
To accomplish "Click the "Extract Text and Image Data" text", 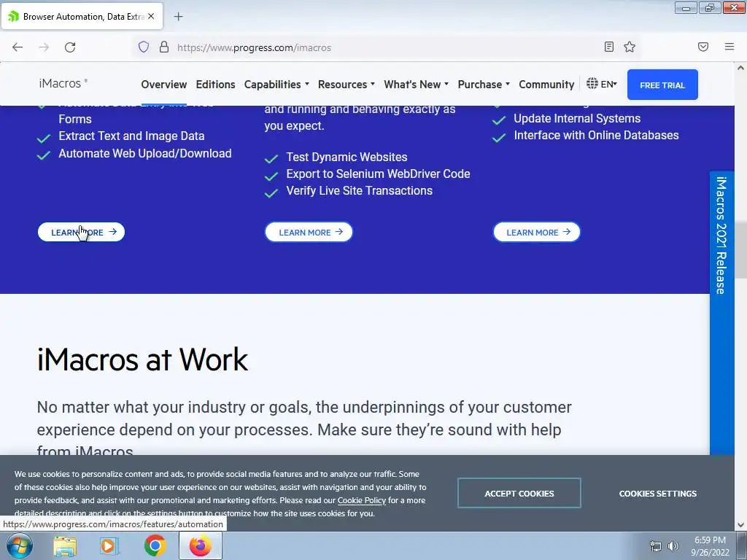I will tap(131, 136).
